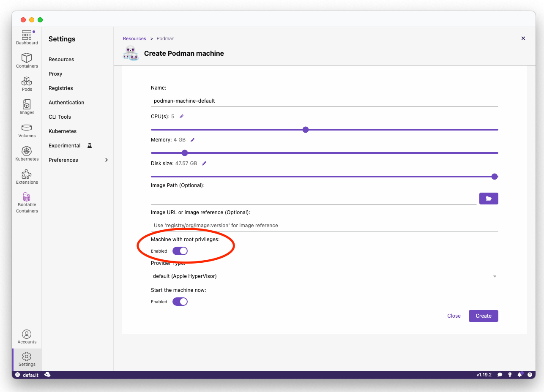Open feedback chat icon in status bar
The height and width of the screenshot is (392, 544).
point(500,375)
